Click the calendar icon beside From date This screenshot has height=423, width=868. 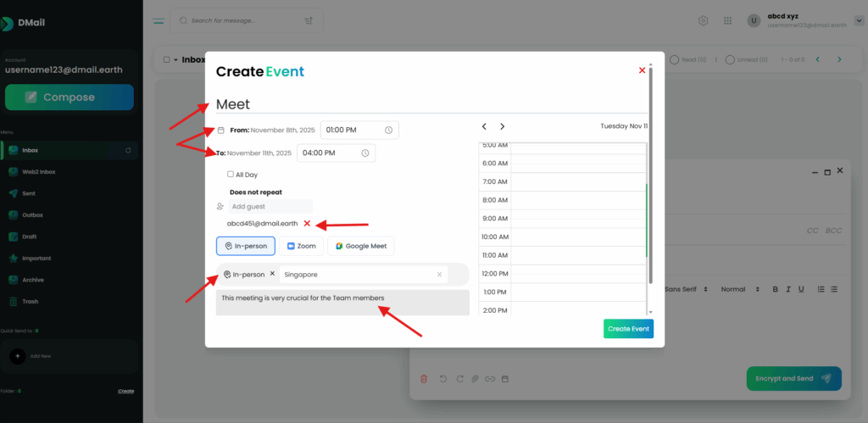point(221,131)
